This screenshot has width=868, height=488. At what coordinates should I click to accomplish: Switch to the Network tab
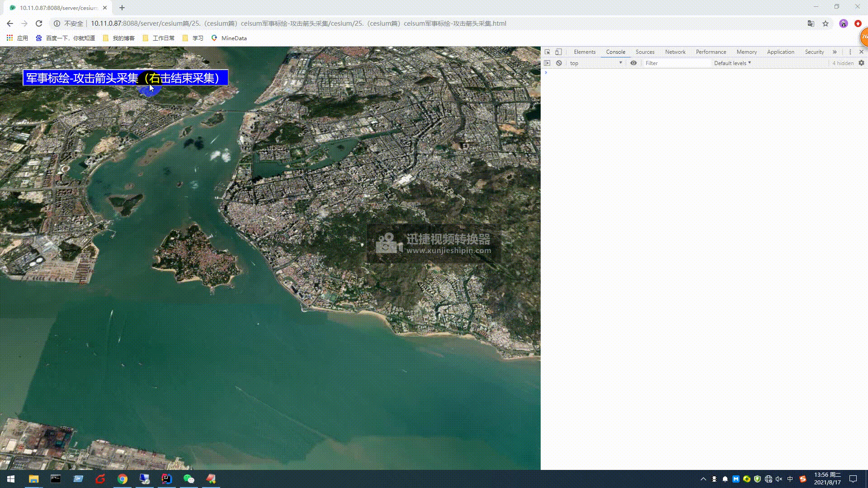(x=675, y=52)
